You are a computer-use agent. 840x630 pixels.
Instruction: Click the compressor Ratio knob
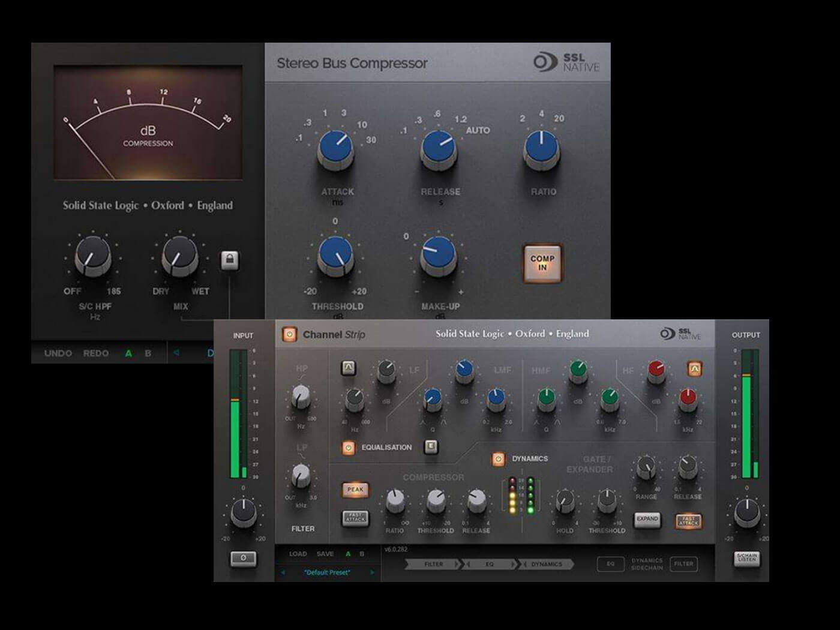(x=394, y=501)
